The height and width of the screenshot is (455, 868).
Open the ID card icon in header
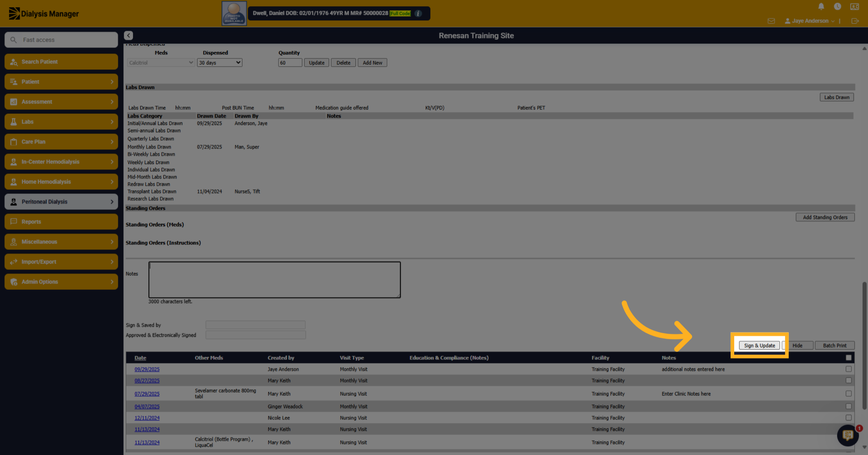click(855, 7)
